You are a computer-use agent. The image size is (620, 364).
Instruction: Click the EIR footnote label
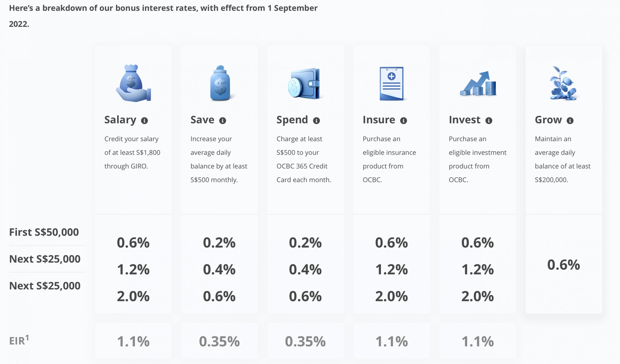point(19,341)
